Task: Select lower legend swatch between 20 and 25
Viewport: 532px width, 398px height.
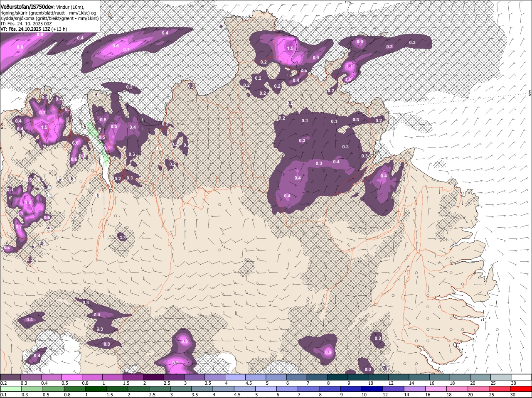Action: pos(479,389)
